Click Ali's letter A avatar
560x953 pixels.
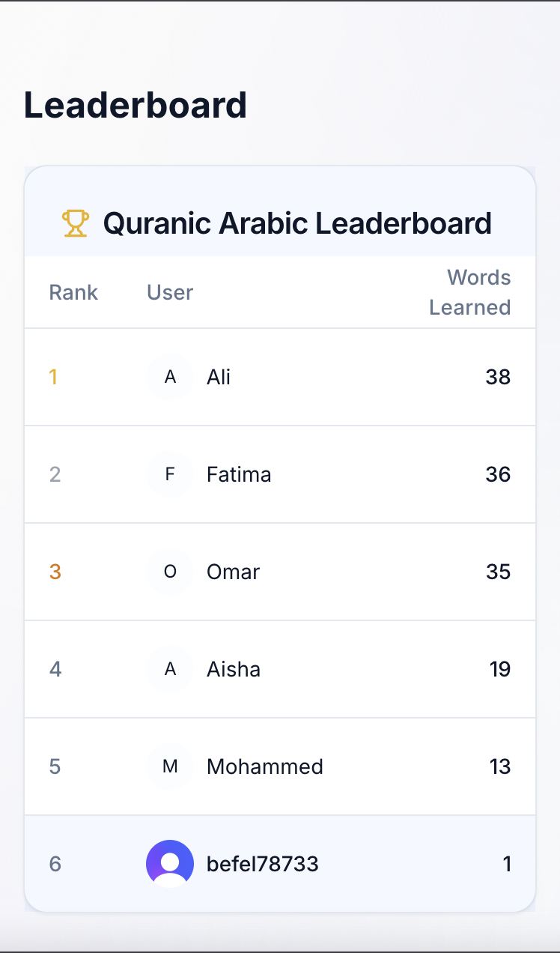coord(170,377)
